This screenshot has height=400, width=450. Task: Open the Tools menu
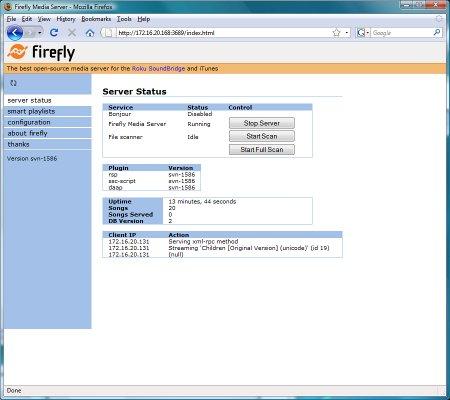[124, 19]
